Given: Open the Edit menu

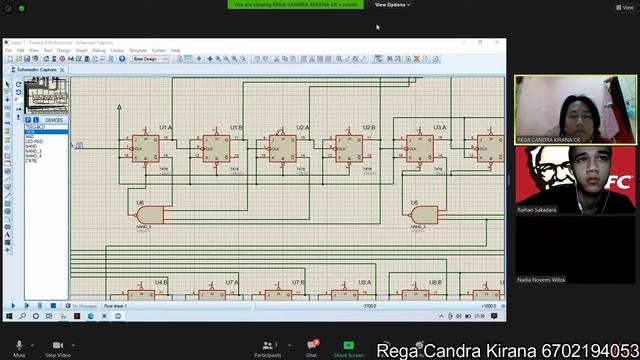Looking at the screenshot, I should [20, 50].
